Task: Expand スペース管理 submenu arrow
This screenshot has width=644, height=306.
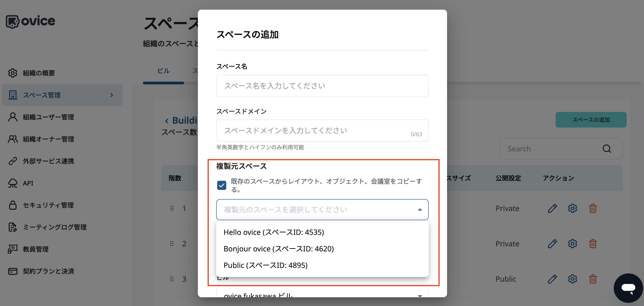Action: pos(112,95)
